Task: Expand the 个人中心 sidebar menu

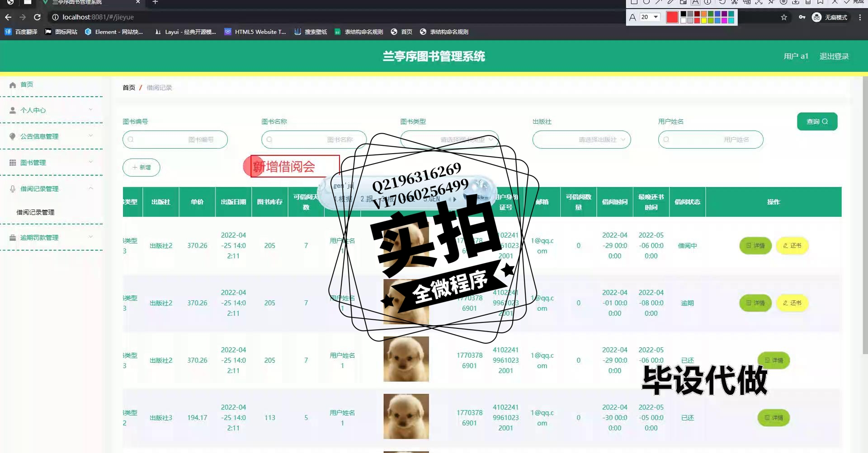Action: click(52, 110)
